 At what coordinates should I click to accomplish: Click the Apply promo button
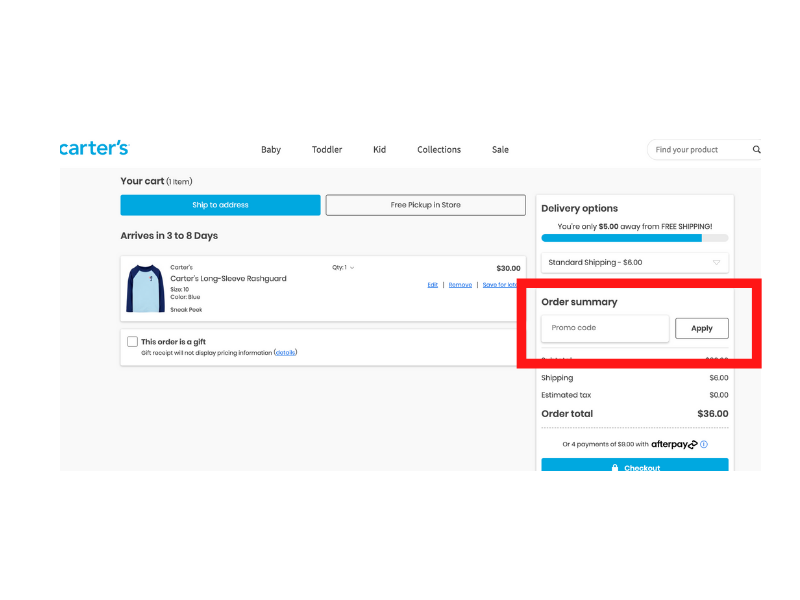coord(702,328)
